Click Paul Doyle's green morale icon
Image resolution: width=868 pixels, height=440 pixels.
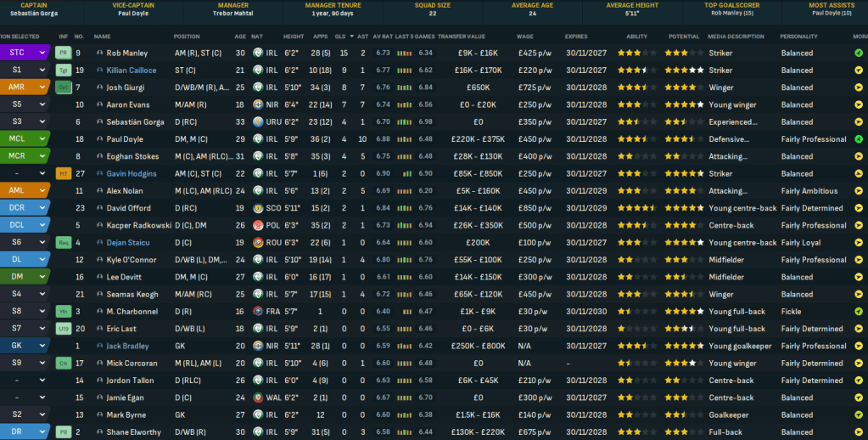859,139
